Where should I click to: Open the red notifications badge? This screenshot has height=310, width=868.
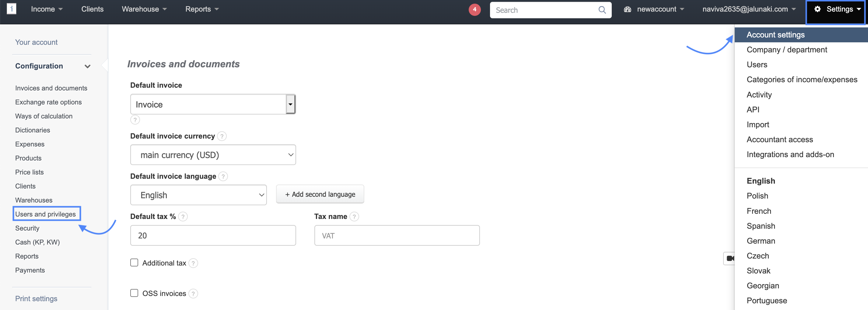click(474, 10)
